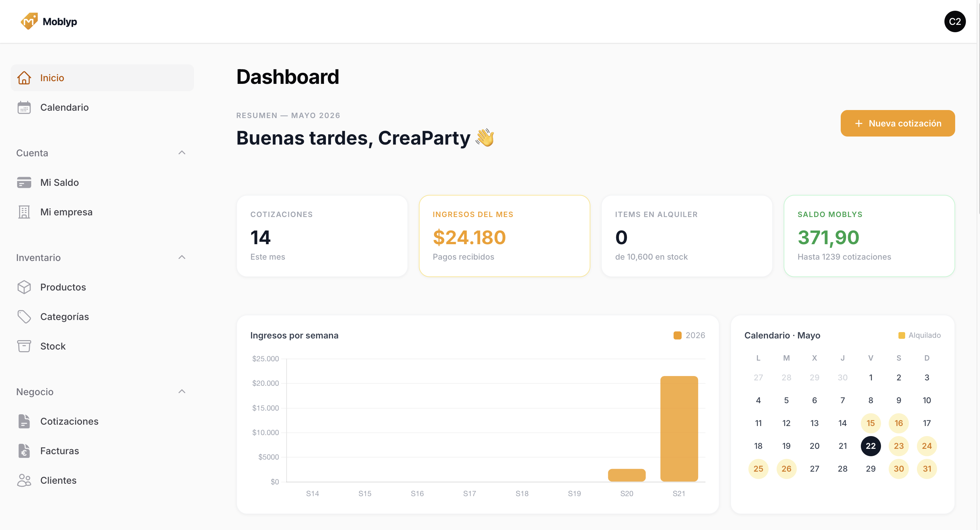Click the Alquilado legend color swatch

tap(901, 335)
